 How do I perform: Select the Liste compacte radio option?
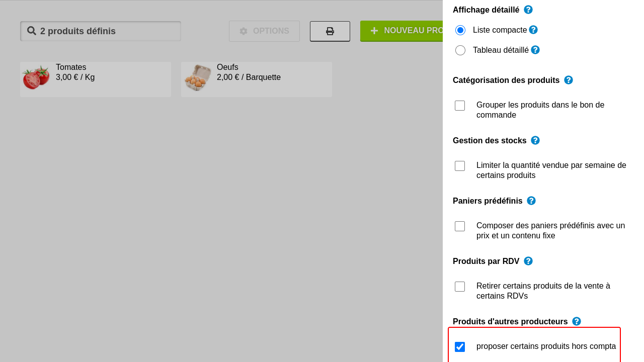(x=460, y=30)
